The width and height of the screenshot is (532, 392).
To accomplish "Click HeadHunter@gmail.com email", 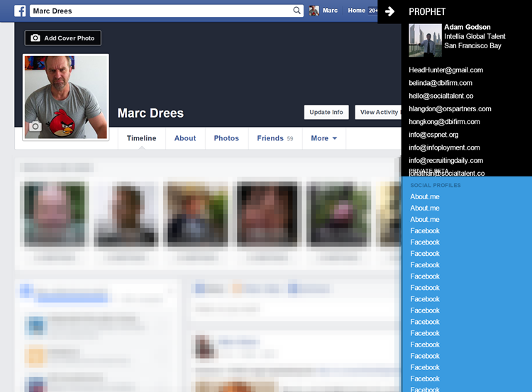I will (446, 70).
